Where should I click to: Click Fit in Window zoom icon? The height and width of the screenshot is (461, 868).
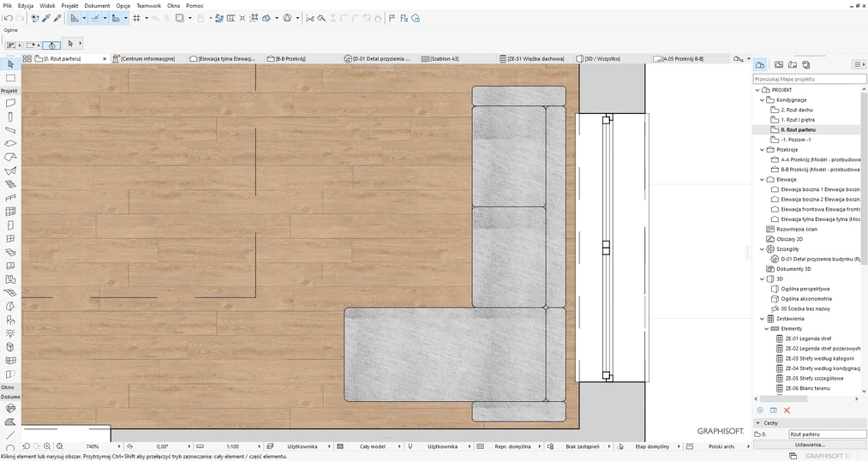60,446
